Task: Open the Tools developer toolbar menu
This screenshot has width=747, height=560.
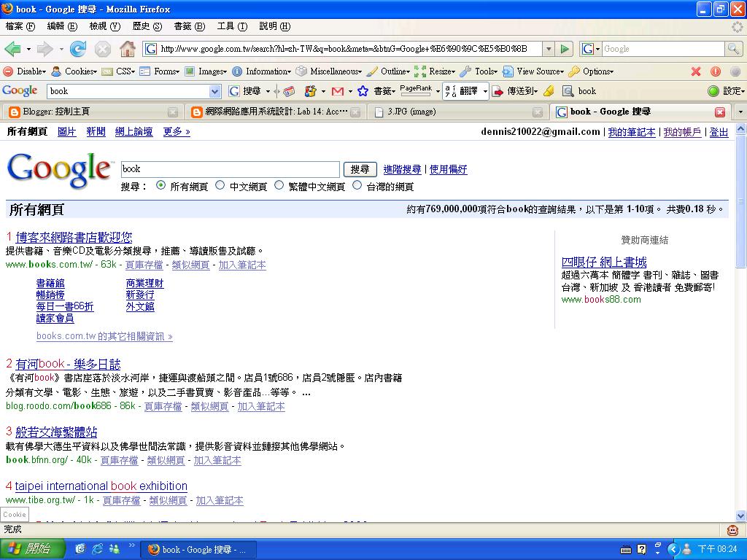Action: click(479, 71)
